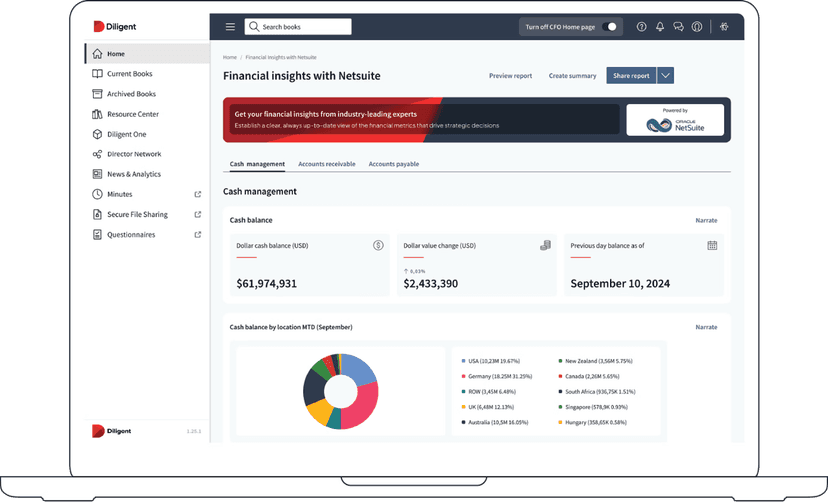Expand the Share report dropdown arrow
This screenshot has height=502, width=828.
(x=665, y=75)
